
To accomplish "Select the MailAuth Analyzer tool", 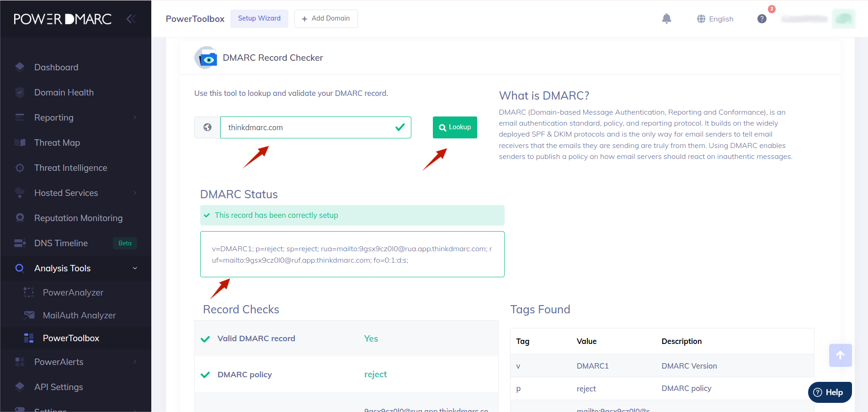I will click(x=80, y=315).
